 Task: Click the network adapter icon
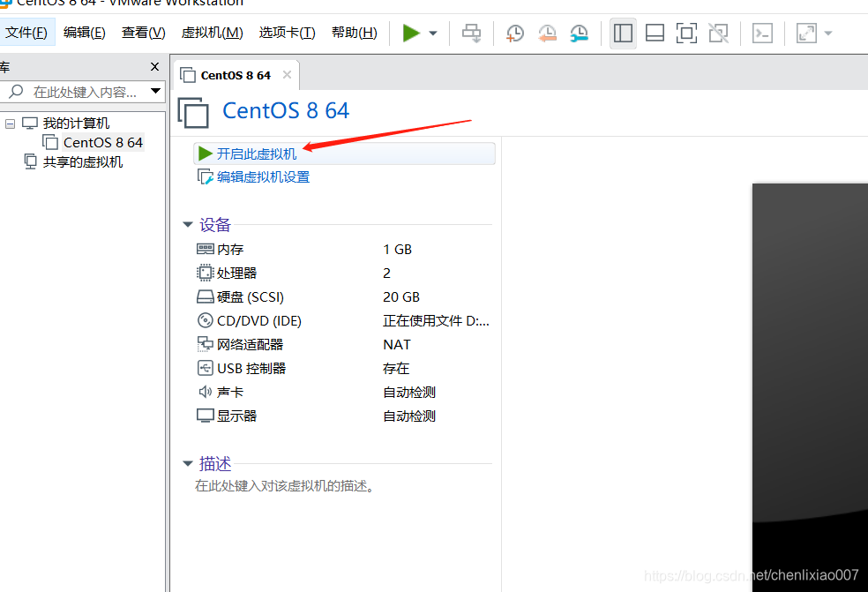(206, 344)
